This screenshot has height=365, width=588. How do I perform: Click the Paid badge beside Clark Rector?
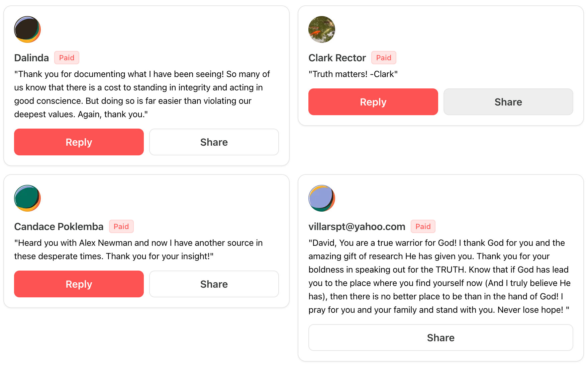pyautogui.click(x=384, y=58)
